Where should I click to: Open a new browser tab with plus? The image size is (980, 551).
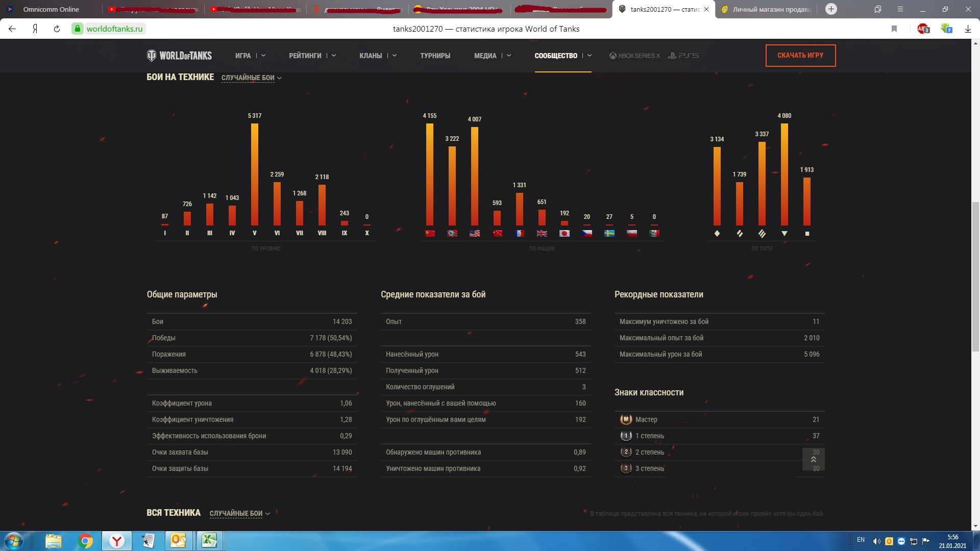[x=831, y=9]
